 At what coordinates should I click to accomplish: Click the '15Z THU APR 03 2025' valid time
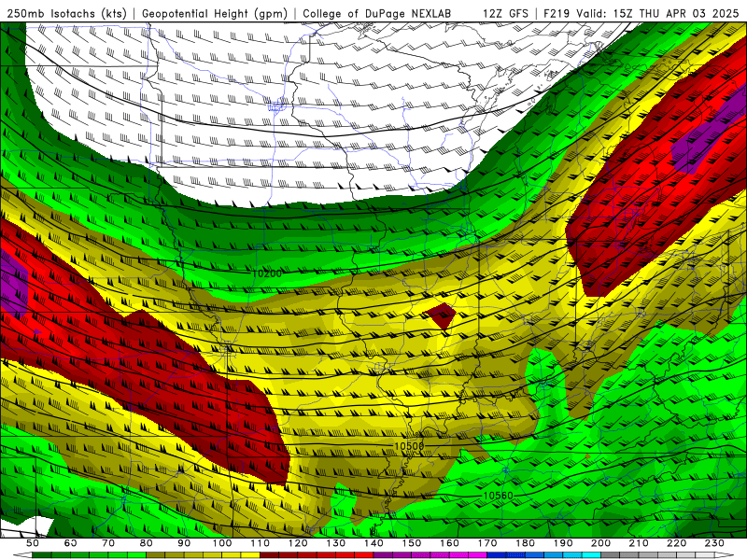point(676,13)
